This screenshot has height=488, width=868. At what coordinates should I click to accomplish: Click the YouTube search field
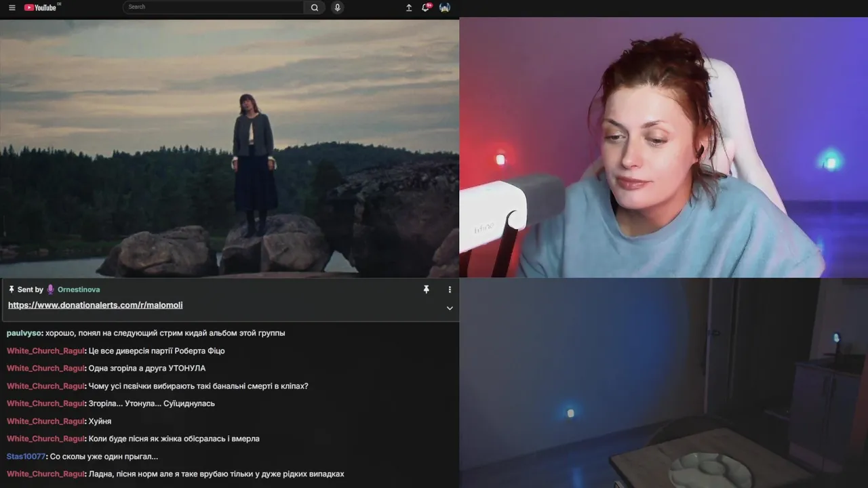pos(214,7)
